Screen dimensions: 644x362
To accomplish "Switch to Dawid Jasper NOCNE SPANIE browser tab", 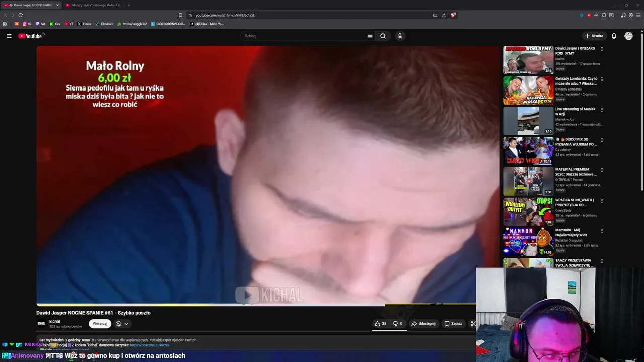I will (31, 5).
